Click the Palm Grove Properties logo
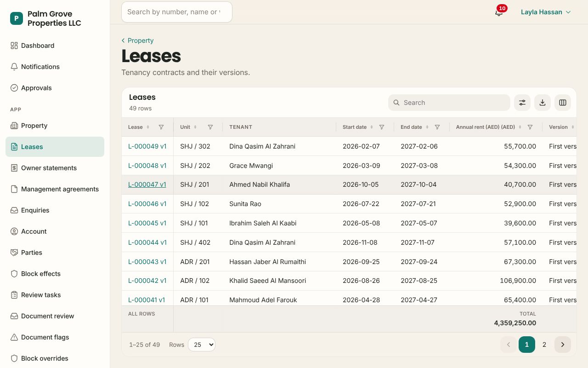Image resolution: width=588 pixels, height=368 pixels. 17,18
